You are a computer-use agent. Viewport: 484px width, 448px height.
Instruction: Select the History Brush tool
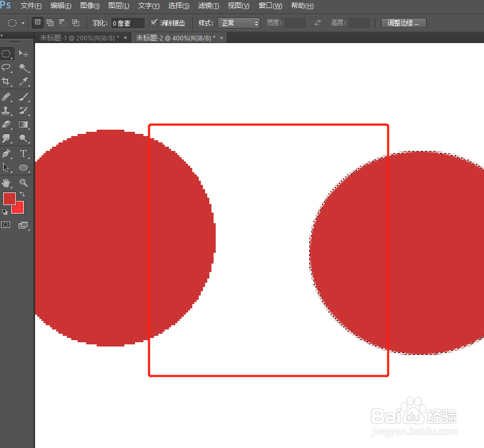coord(23,111)
